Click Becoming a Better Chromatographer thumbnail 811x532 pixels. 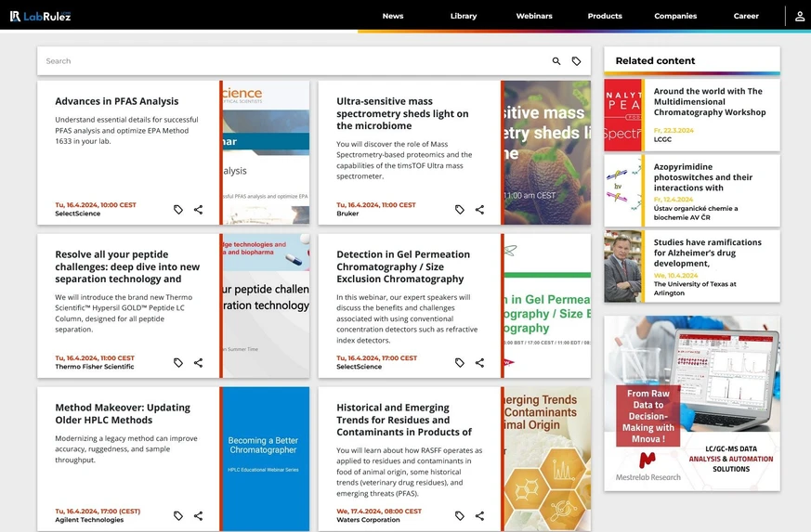coord(266,459)
